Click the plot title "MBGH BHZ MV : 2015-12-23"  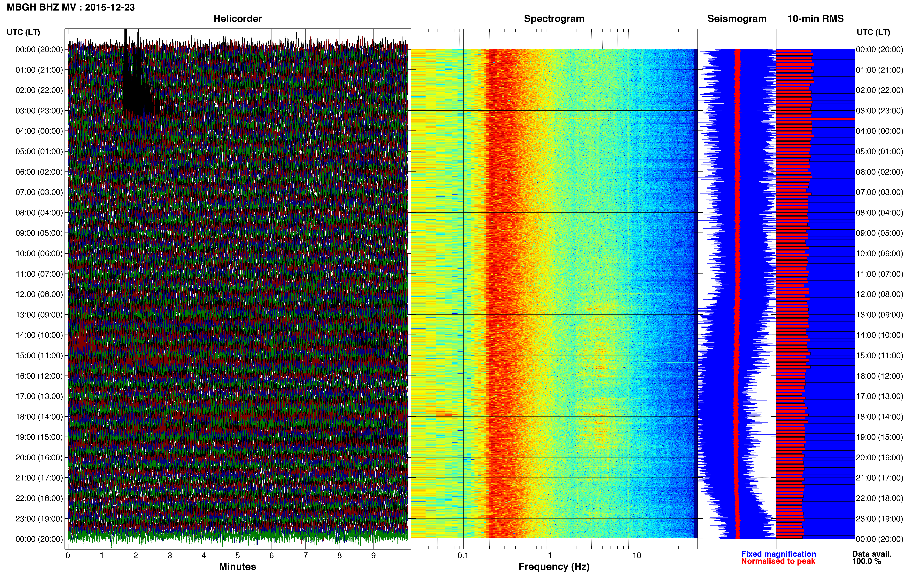[x=71, y=7]
